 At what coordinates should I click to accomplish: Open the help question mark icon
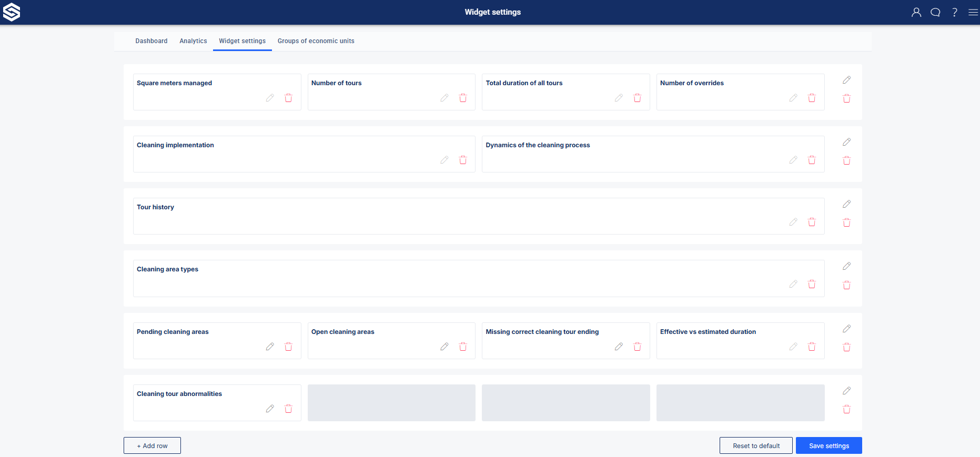pos(954,12)
